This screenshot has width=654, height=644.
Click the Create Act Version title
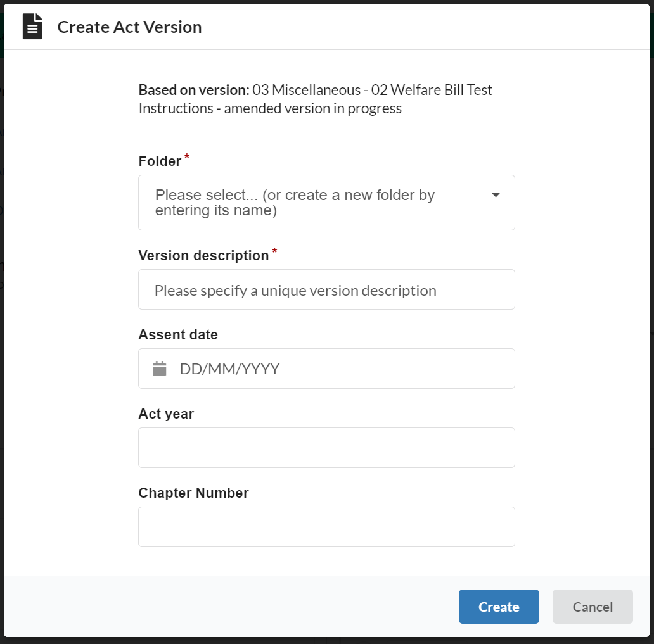[x=129, y=27]
